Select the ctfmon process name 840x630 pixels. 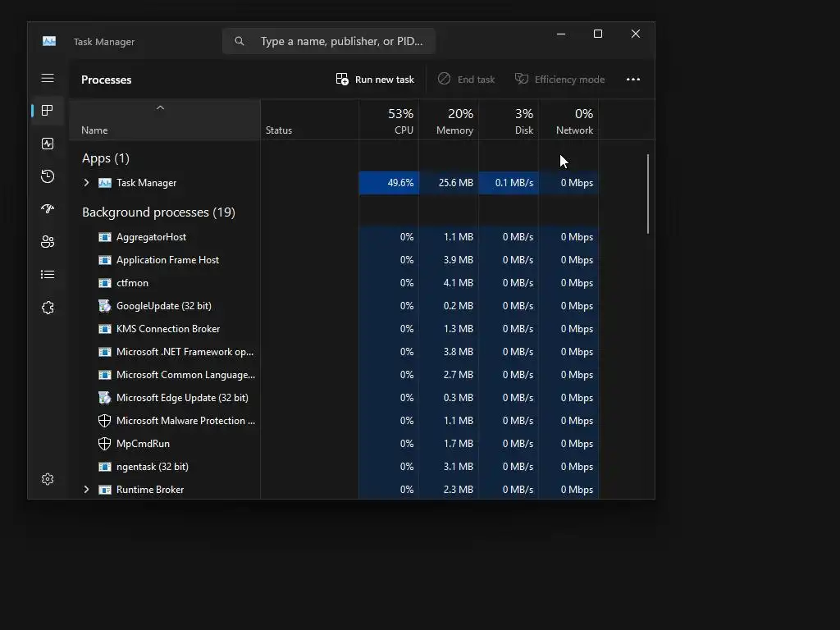tap(132, 283)
